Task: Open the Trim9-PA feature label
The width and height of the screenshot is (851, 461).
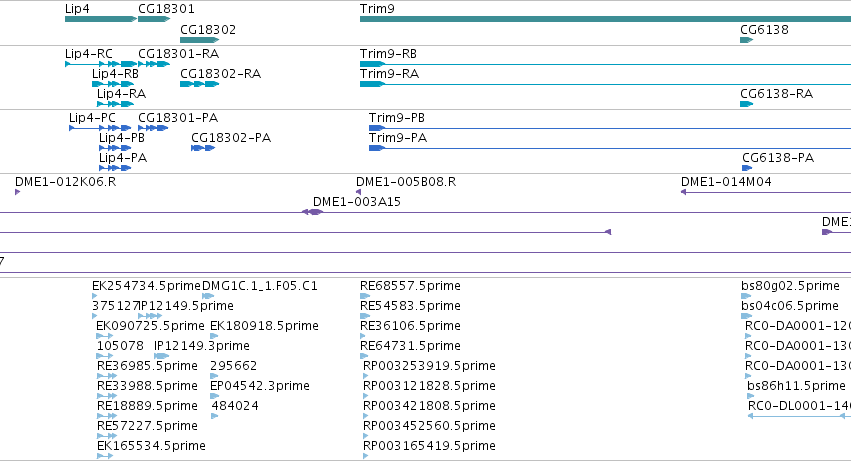Action: 398,138
